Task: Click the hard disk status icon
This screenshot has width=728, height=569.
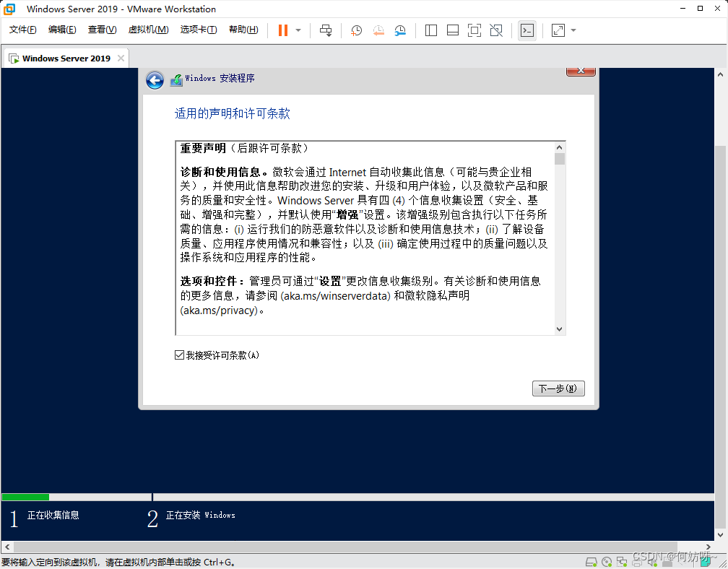Action: coord(591,563)
